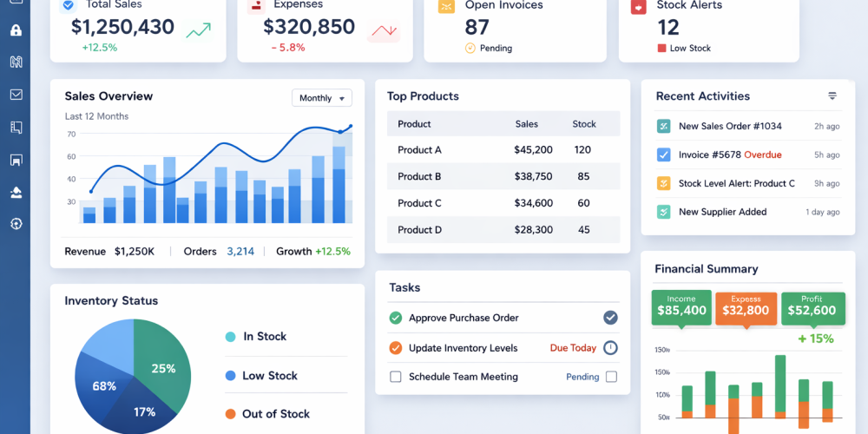This screenshot has width=868, height=434.
Task: Click the In Stock teal legend dot
Action: 230,337
